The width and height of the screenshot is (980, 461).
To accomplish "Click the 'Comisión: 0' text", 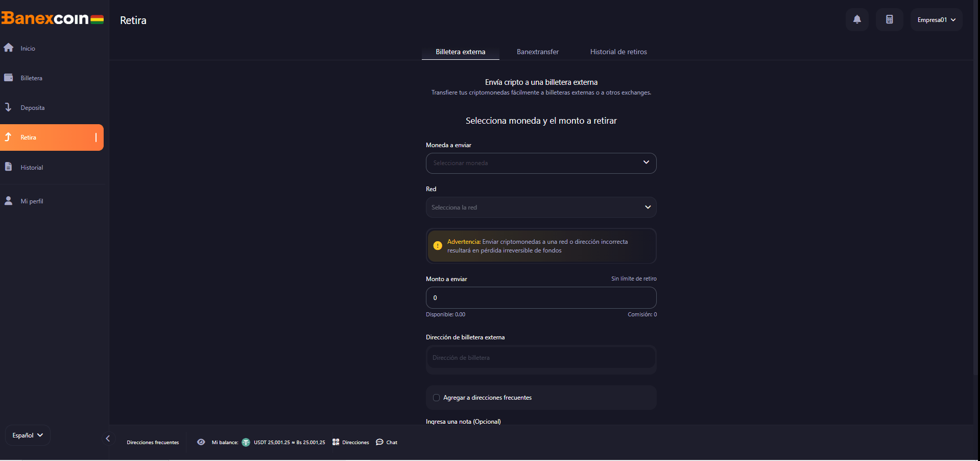I will point(642,314).
